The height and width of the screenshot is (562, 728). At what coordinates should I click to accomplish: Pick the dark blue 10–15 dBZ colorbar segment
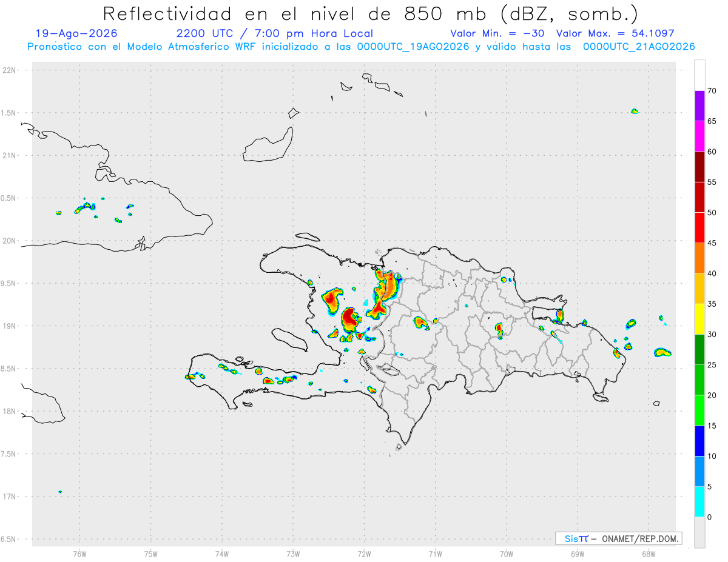pyautogui.click(x=699, y=441)
